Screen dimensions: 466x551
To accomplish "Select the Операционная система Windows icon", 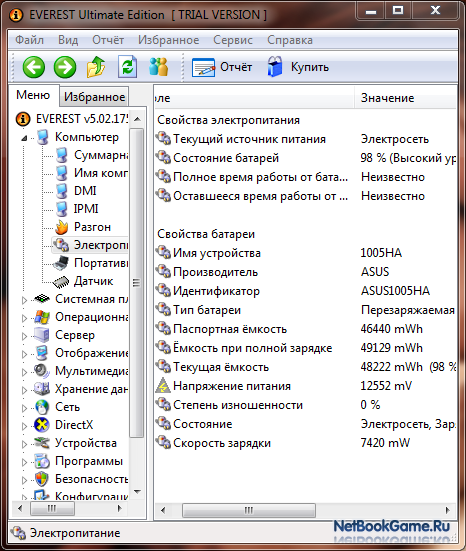I will pyautogui.click(x=42, y=317).
